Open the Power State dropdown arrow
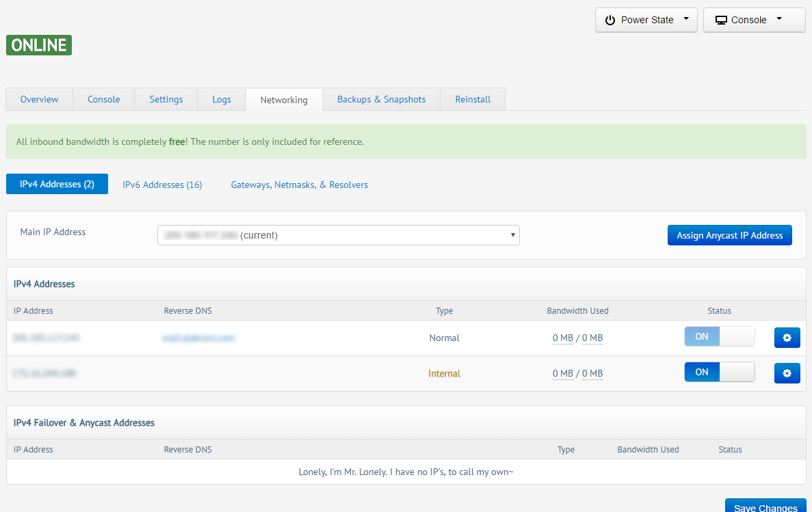Viewport: 812px width, 512px height. pyautogui.click(x=686, y=19)
